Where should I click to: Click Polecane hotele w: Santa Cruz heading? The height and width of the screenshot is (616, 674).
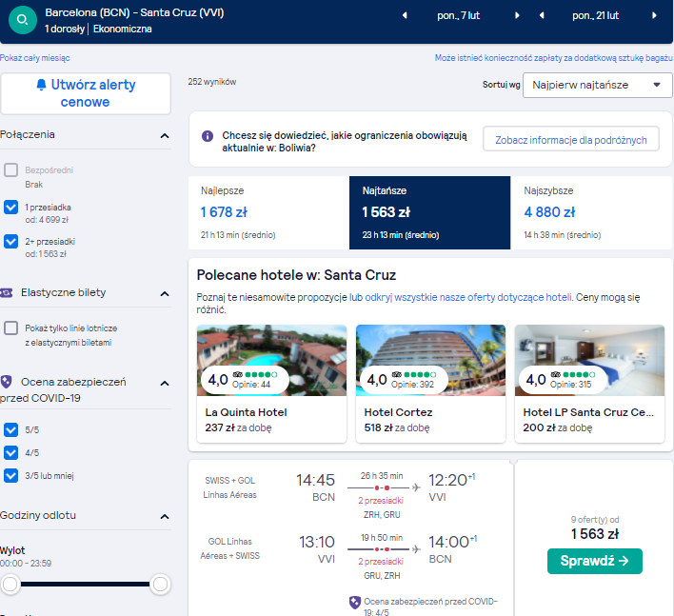pos(296,275)
